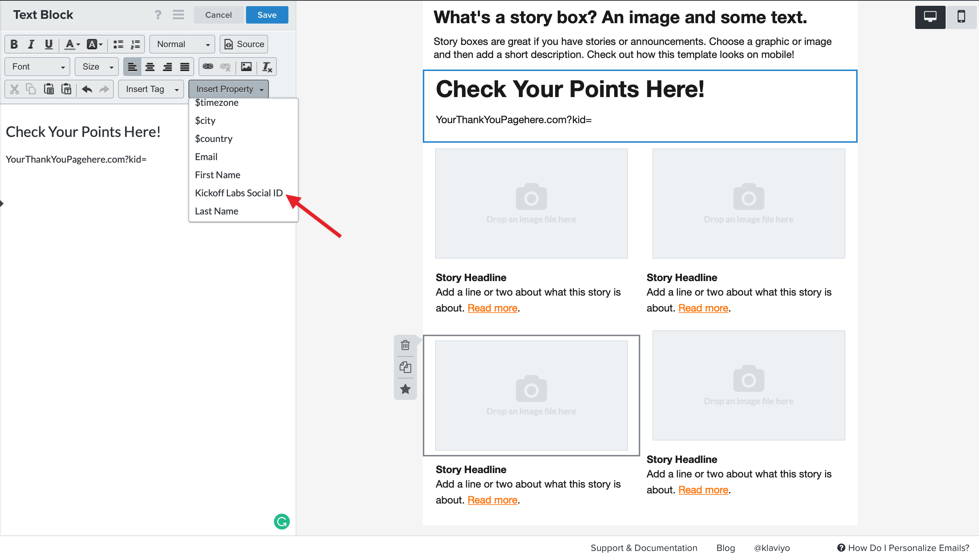
Task: Open the Insert Tag dropdown
Action: pos(151,89)
